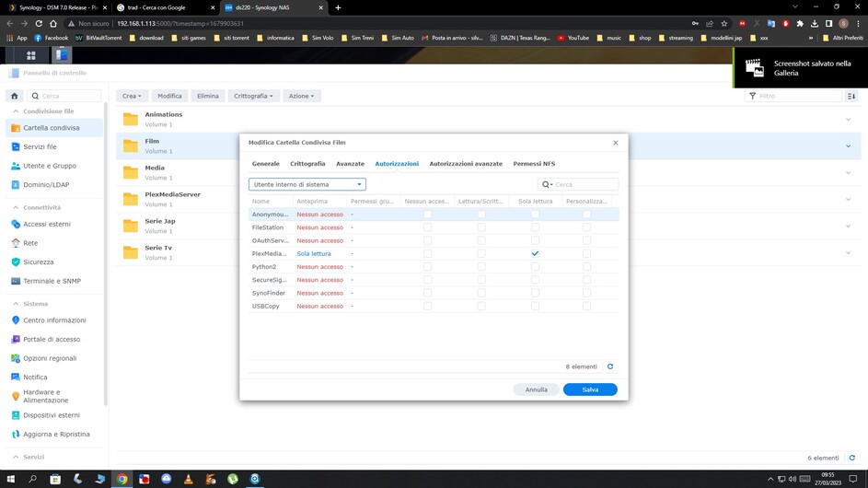The width and height of the screenshot is (868, 488).
Task: Check Sola lettura for OAuthServ user
Action: coord(535,240)
